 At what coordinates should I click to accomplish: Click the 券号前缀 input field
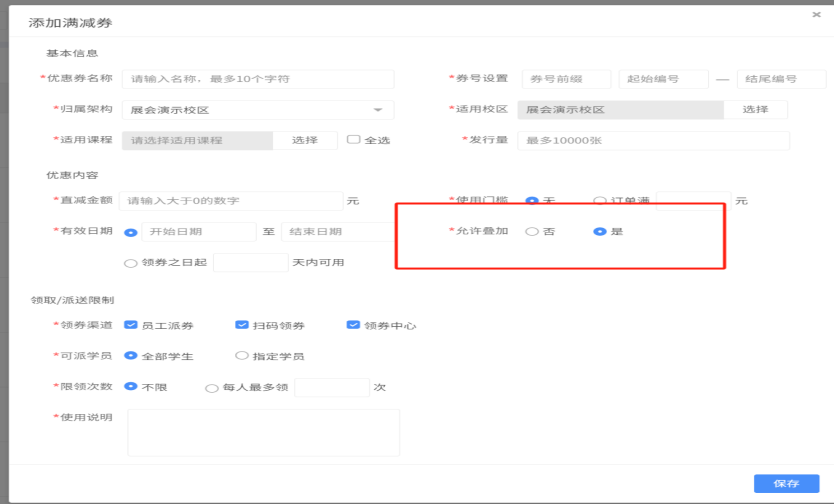pyautogui.click(x=566, y=79)
